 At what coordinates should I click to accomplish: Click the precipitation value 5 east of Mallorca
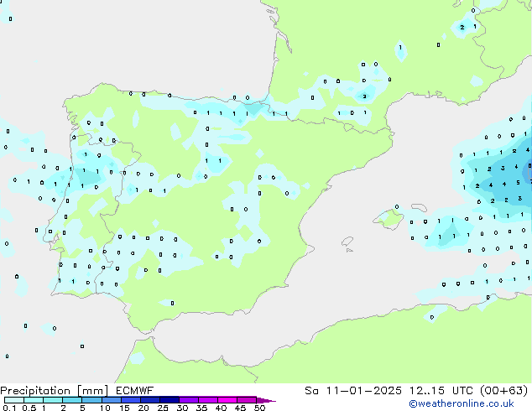tap(518, 182)
